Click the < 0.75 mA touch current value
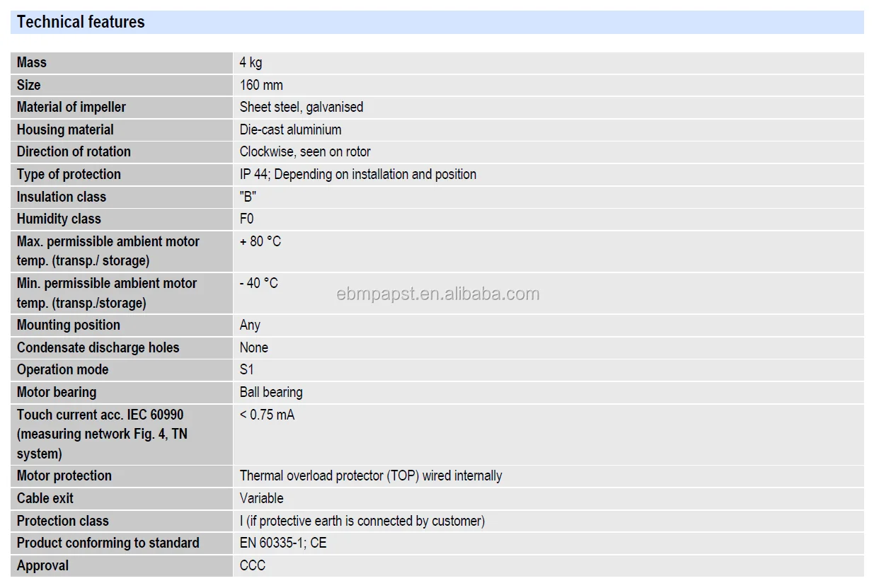Image resolution: width=874 pixels, height=588 pixels. (267, 415)
